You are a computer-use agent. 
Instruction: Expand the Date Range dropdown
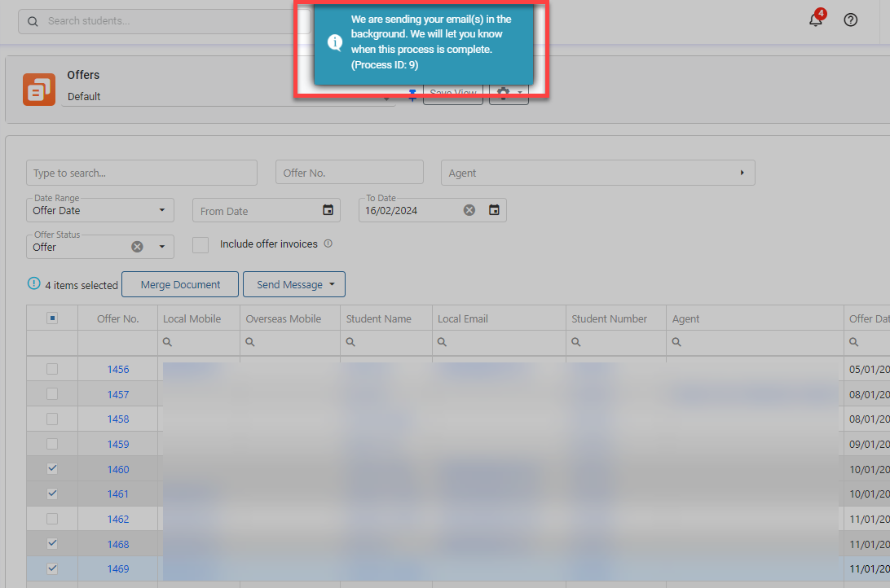[x=161, y=210]
